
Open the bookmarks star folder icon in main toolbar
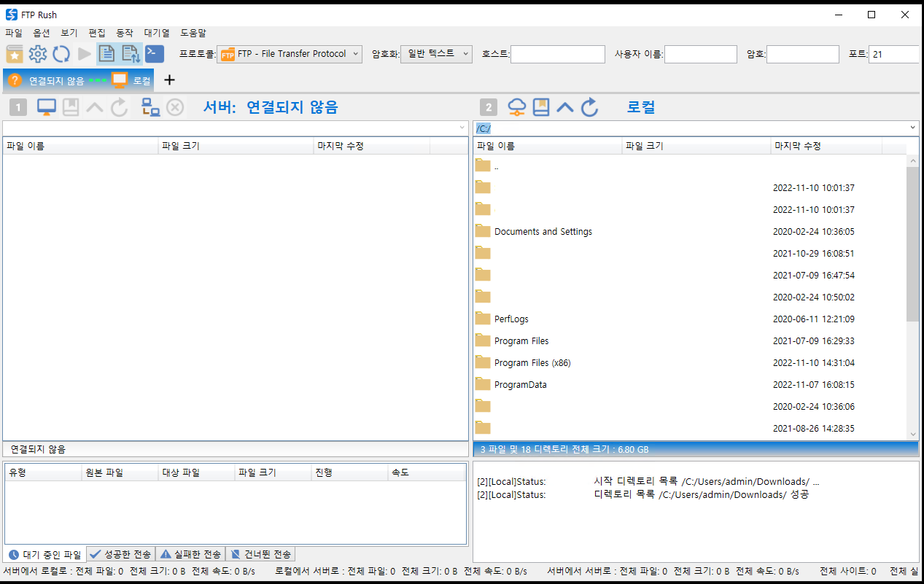(x=15, y=53)
